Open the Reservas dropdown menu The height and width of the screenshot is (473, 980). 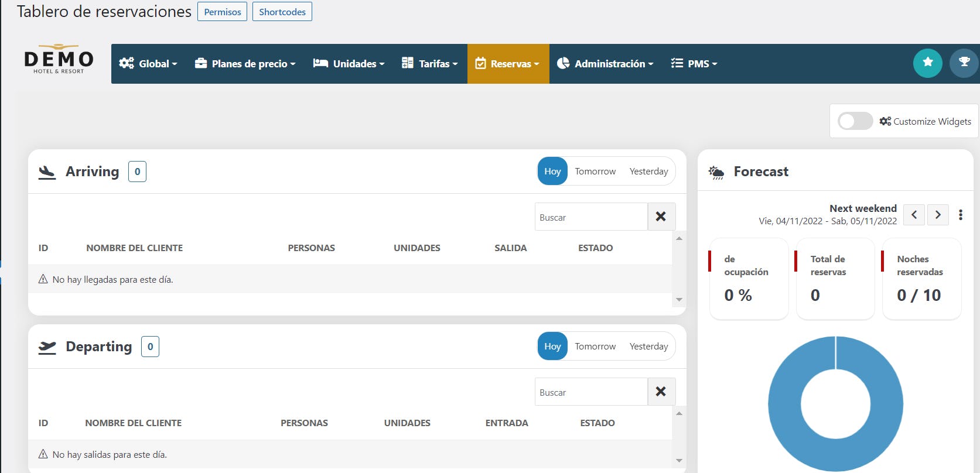point(508,64)
